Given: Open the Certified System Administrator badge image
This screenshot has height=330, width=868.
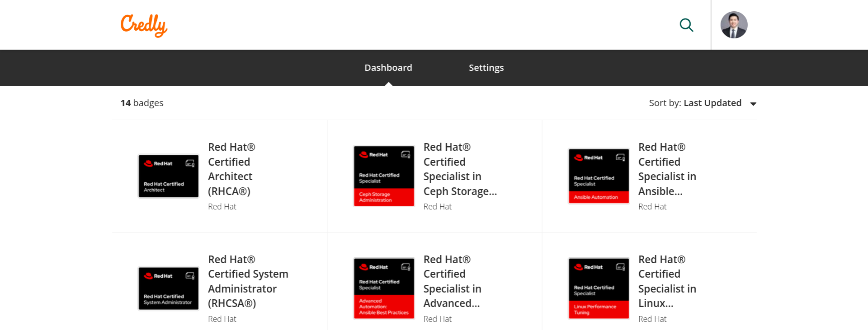Looking at the screenshot, I should [x=169, y=288].
